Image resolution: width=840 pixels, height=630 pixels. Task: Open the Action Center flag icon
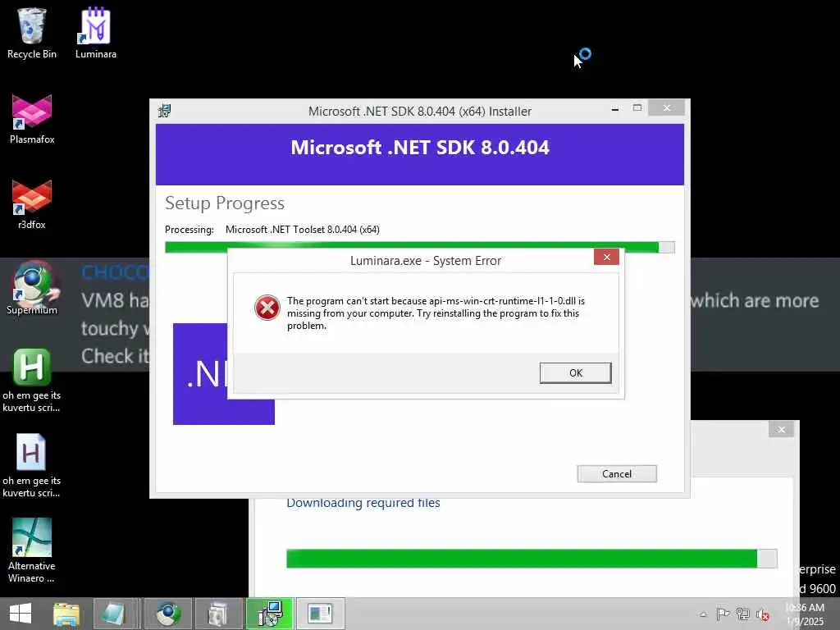tap(723, 614)
